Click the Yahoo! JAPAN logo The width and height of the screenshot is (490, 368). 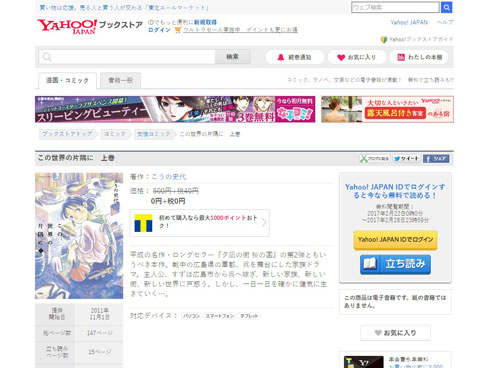click(67, 27)
